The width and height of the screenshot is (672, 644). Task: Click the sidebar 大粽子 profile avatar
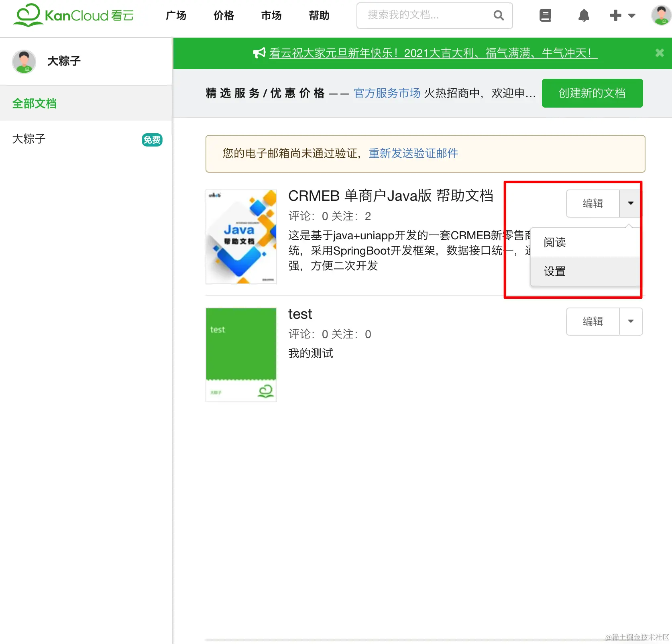click(24, 61)
